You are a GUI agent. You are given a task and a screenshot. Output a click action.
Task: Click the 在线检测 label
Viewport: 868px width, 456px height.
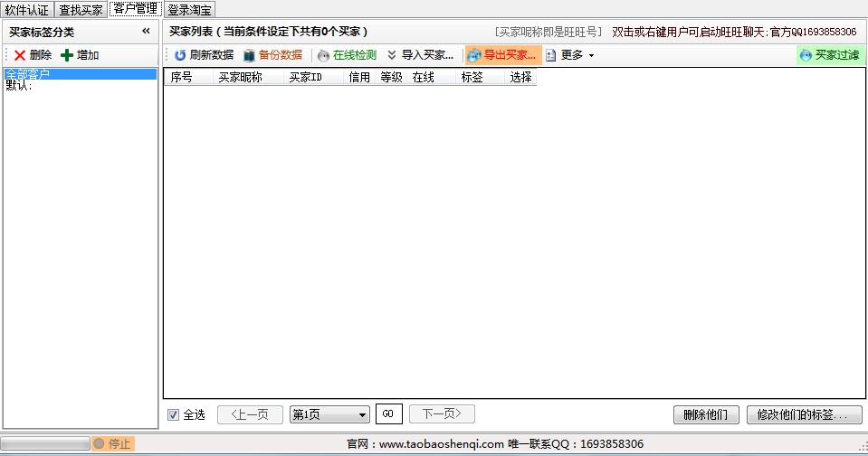point(354,55)
